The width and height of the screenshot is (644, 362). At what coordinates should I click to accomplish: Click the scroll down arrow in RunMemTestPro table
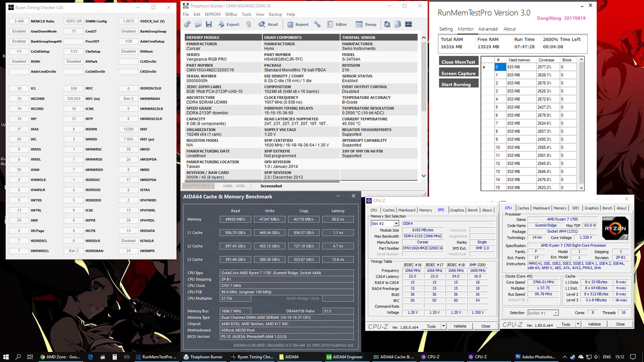click(582, 188)
